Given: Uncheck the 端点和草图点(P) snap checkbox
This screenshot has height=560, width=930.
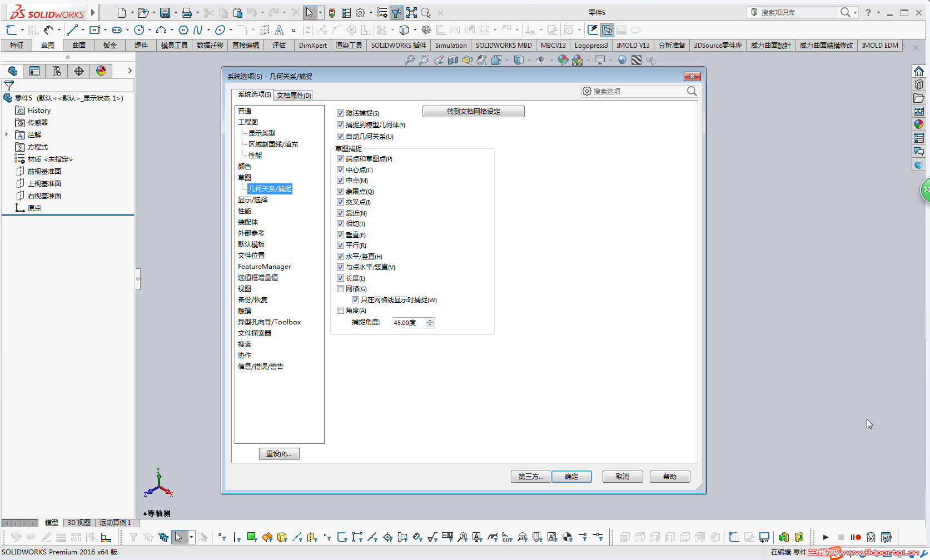Looking at the screenshot, I should pos(340,159).
